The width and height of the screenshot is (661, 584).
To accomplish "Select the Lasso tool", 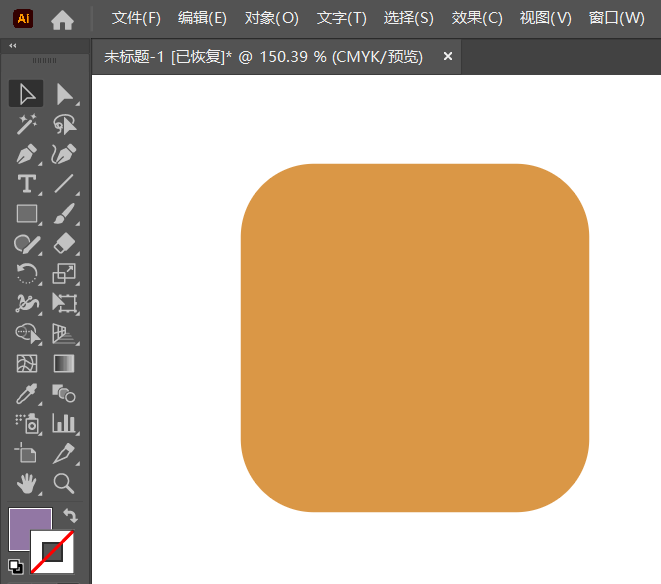I will point(64,124).
